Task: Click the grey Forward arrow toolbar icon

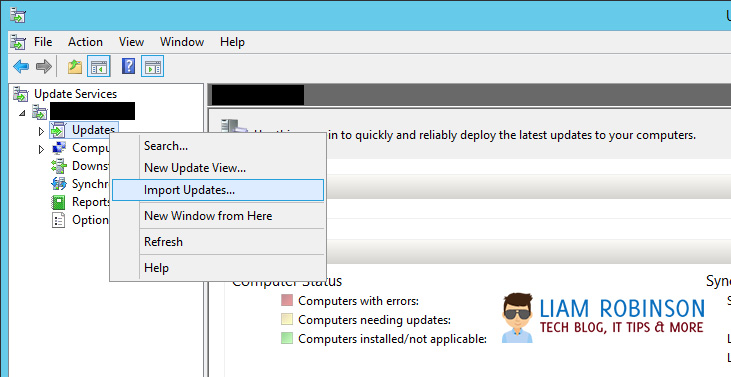Action: point(43,67)
